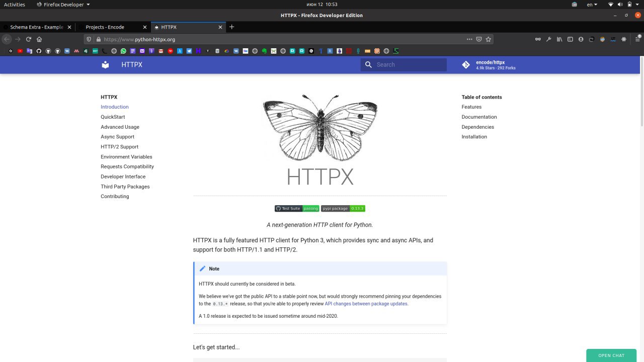Jump to Features in table of contents
The width and height of the screenshot is (644, 362).
pos(471,107)
